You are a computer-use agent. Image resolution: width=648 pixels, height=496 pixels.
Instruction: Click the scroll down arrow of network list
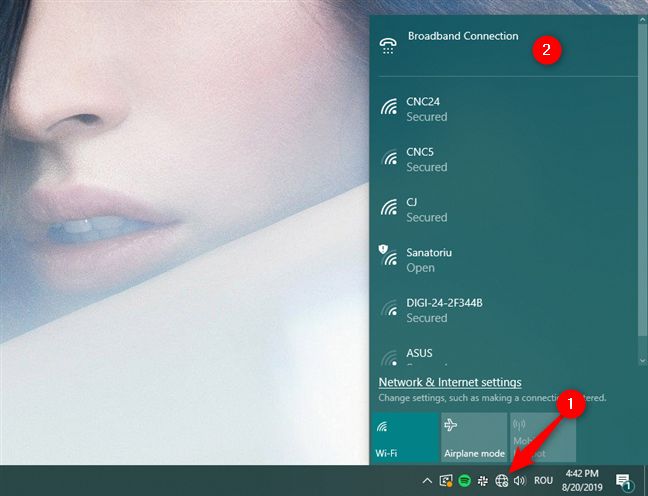click(x=643, y=361)
